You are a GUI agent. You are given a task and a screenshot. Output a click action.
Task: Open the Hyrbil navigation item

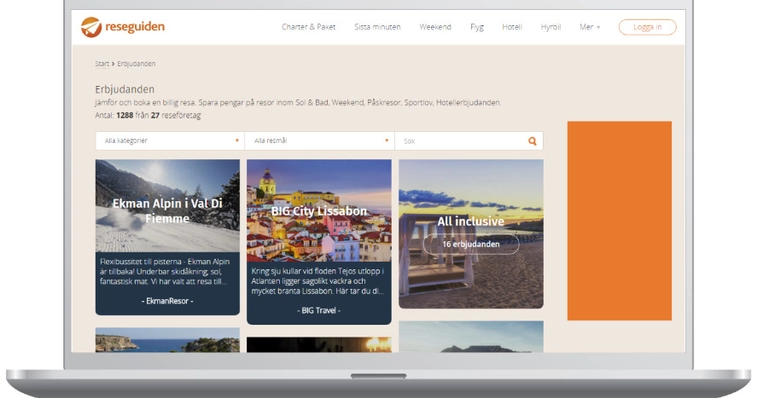(551, 27)
